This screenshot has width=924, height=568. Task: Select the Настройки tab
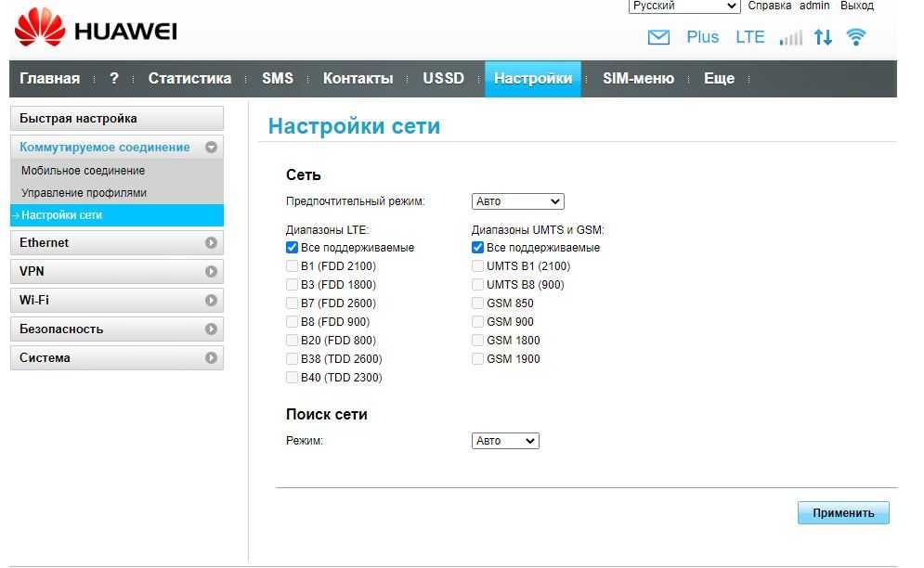tap(533, 78)
